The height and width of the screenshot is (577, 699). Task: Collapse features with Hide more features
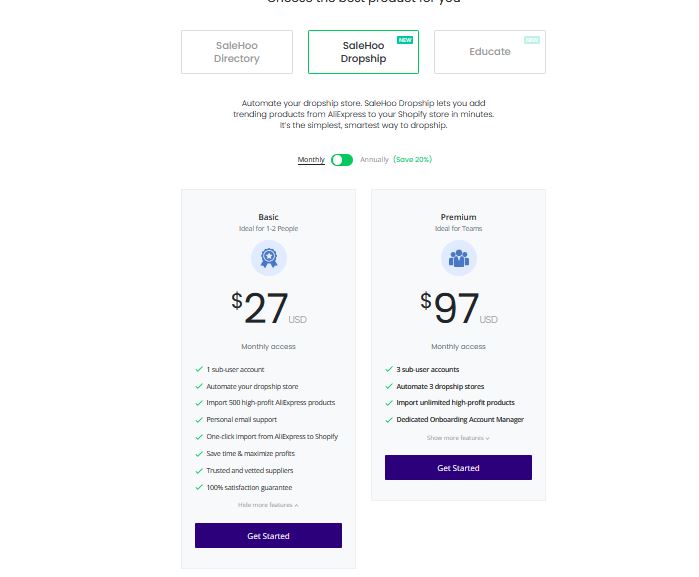pos(268,505)
